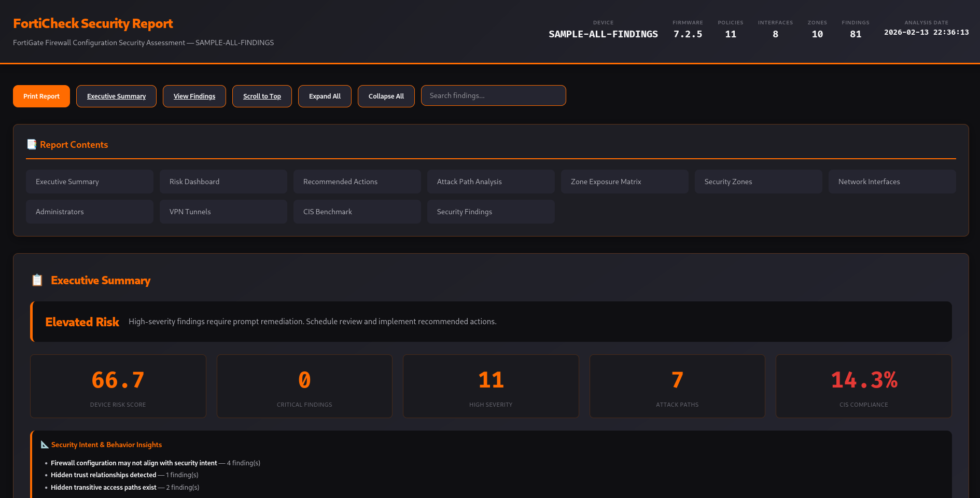Click the zones count 10
Viewport: 980px width, 498px height.
click(817, 34)
